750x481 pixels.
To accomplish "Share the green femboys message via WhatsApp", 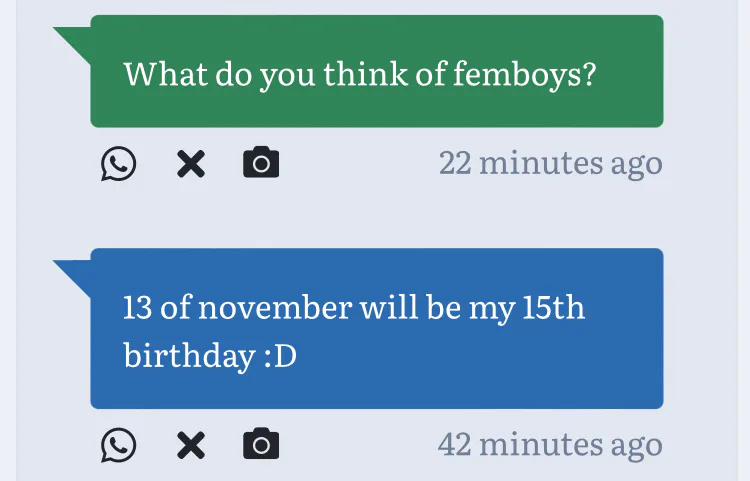I will pyautogui.click(x=118, y=164).
